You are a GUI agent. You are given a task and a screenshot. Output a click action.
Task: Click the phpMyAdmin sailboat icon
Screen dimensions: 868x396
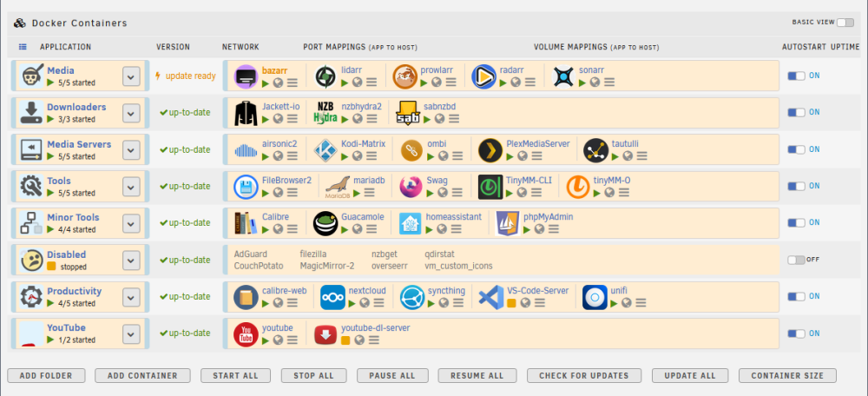pyautogui.click(x=508, y=223)
